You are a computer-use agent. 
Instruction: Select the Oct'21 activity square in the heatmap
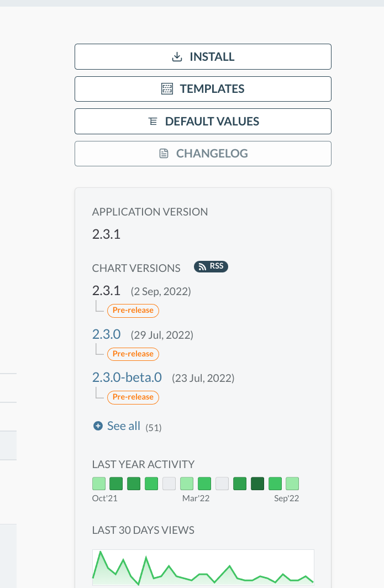(x=98, y=483)
